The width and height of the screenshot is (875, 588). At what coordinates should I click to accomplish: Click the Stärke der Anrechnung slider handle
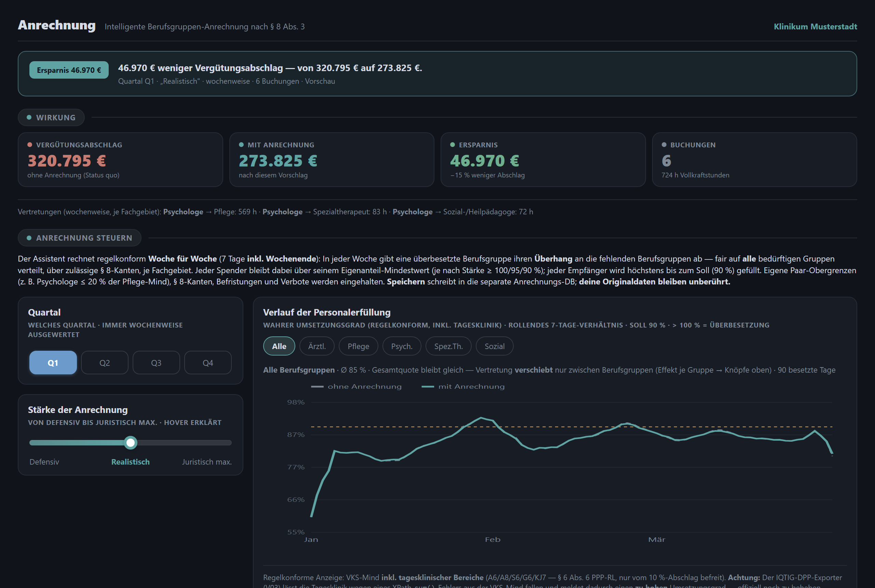(x=131, y=442)
